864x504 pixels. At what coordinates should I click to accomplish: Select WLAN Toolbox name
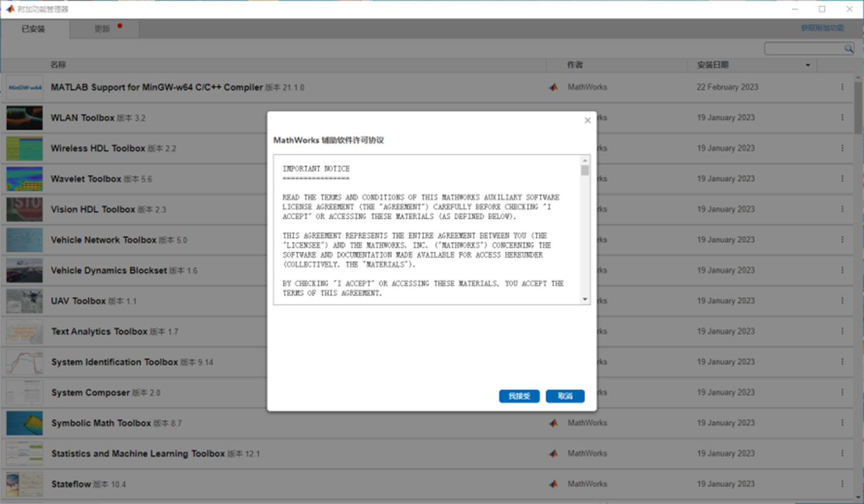pos(83,118)
